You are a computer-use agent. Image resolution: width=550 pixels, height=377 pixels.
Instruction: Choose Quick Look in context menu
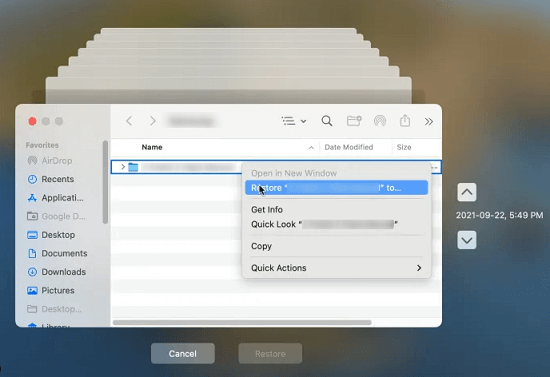click(x=324, y=224)
